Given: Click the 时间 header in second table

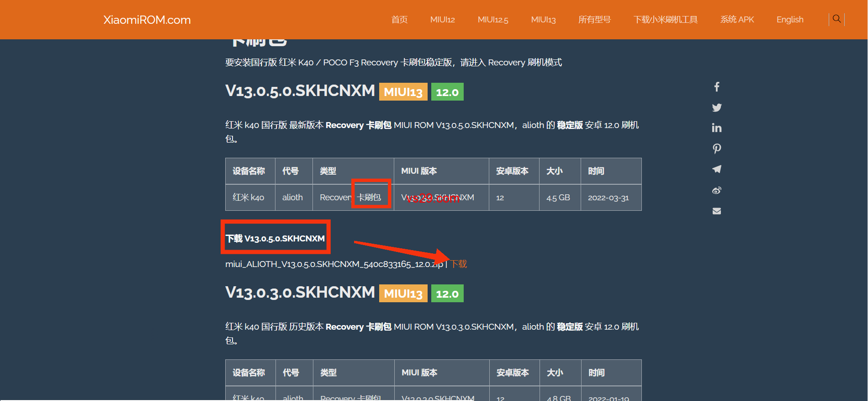Looking at the screenshot, I should pyautogui.click(x=611, y=373).
